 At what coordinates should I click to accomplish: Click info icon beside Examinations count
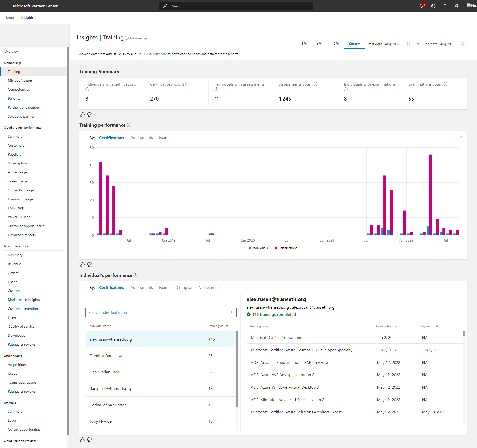pyautogui.click(x=446, y=84)
